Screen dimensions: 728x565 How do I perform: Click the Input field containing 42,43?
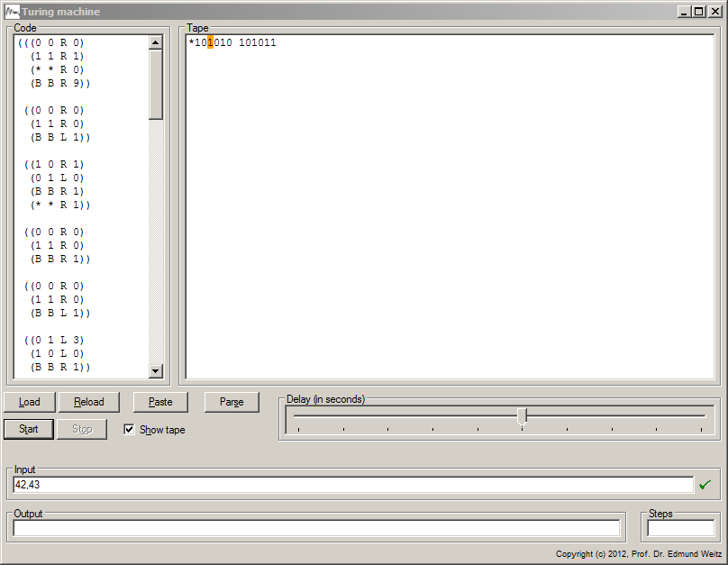pyautogui.click(x=353, y=485)
